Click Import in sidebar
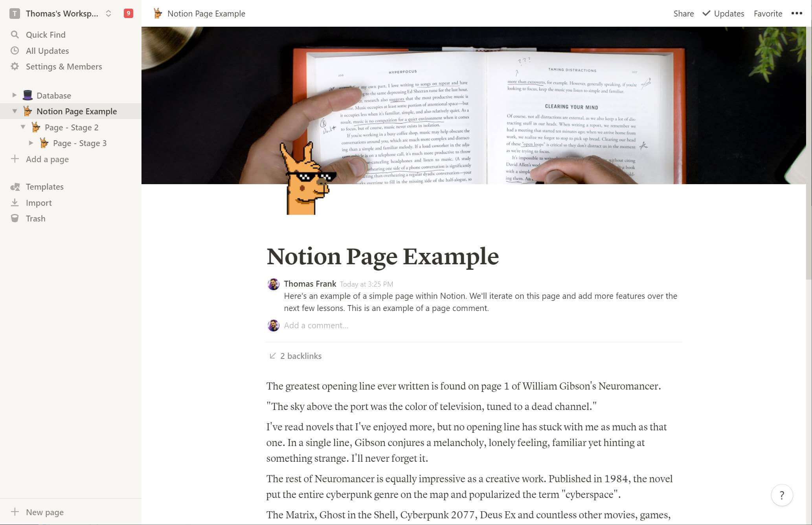The width and height of the screenshot is (812, 525). tap(39, 202)
